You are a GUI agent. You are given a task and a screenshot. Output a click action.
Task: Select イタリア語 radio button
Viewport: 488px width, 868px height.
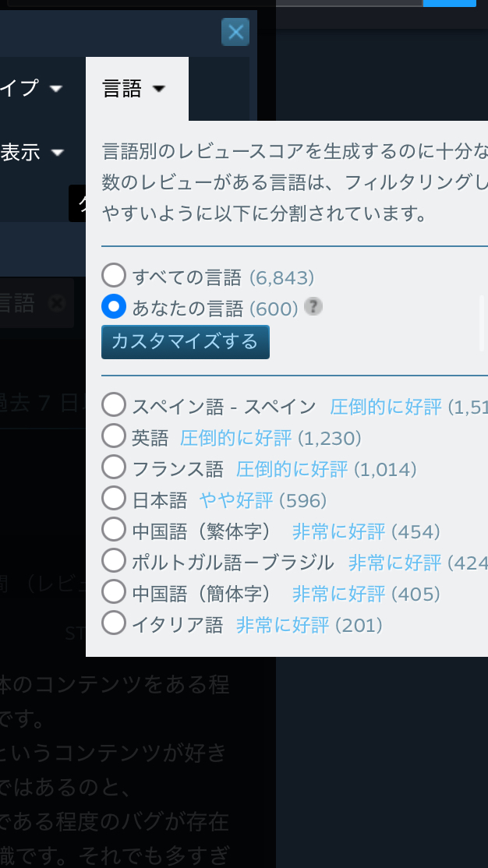click(x=114, y=624)
